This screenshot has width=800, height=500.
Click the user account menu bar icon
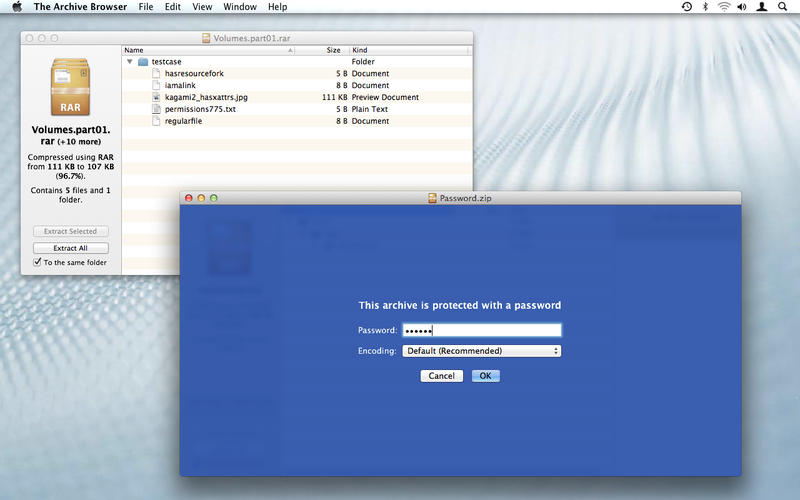[762, 7]
